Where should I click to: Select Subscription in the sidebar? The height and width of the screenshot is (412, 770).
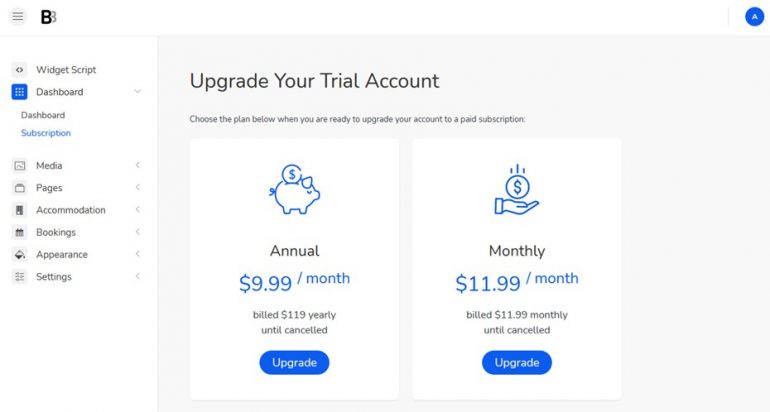pos(46,133)
